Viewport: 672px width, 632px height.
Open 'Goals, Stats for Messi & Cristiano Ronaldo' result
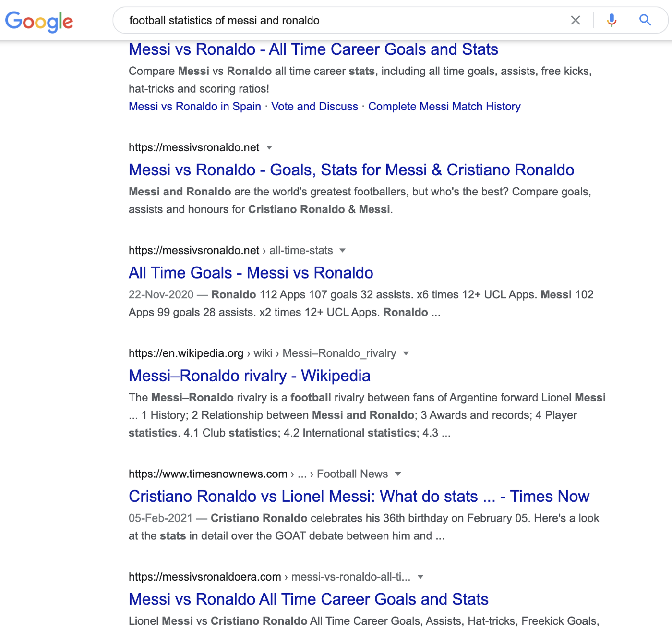click(351, 170)
